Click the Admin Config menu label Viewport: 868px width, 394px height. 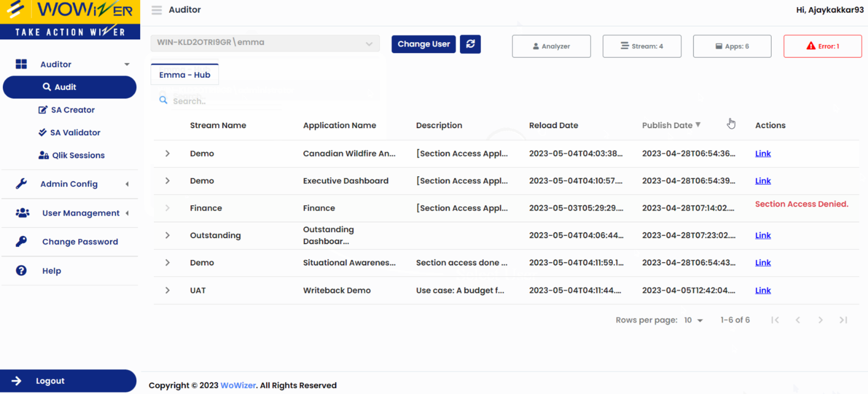[x=69, y=184]
